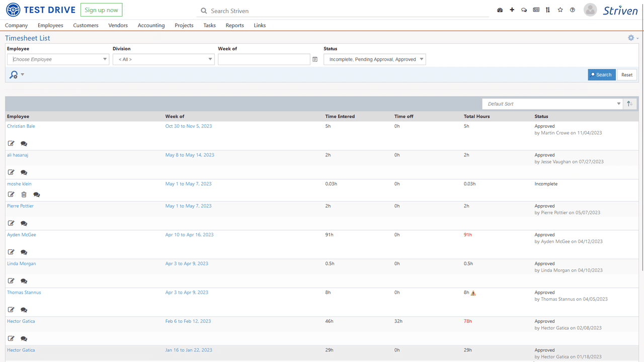Toggle the sort direction arrows beside Default Sort
The height and width of the screenshot is (362, 644).
629,104
